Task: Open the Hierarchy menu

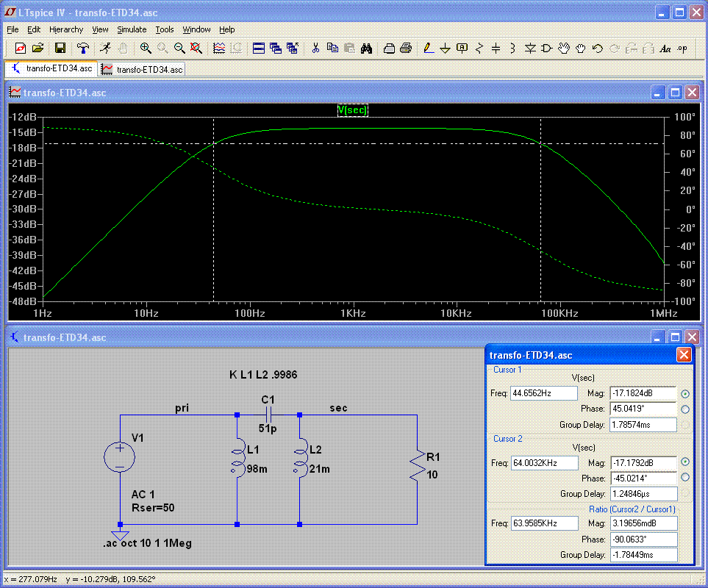Action: [x=66, y=29]
